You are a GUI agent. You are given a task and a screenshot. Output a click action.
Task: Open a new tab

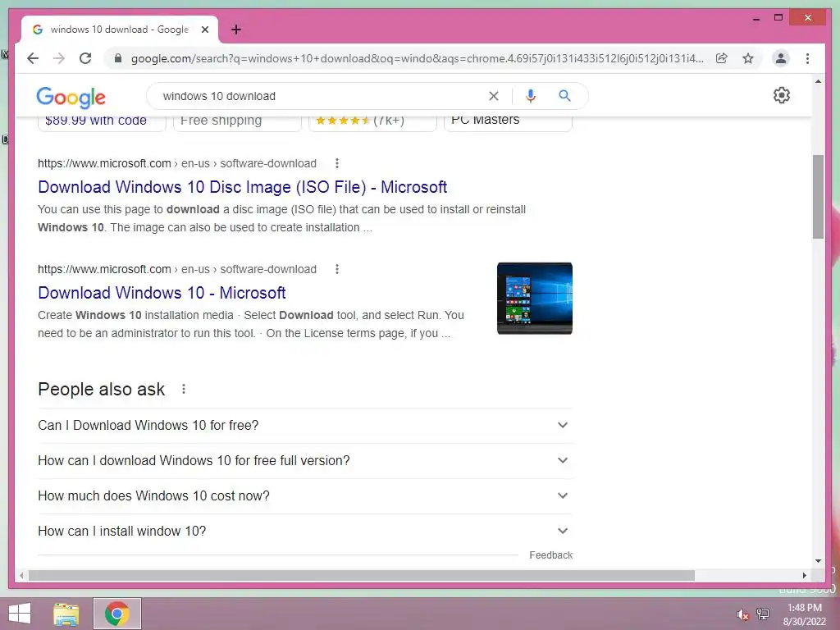point(236,30)
